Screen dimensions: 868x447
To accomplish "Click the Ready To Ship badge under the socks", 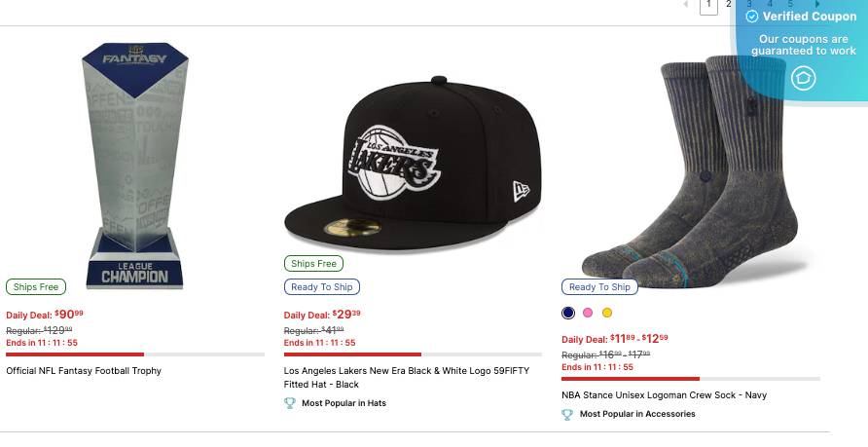I will [x=599, y=287].
